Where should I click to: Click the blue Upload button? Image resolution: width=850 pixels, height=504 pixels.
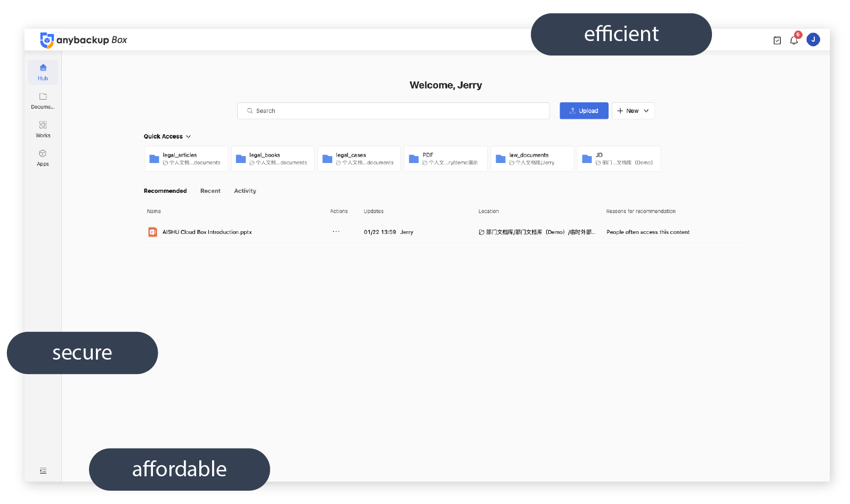point(584,111)
